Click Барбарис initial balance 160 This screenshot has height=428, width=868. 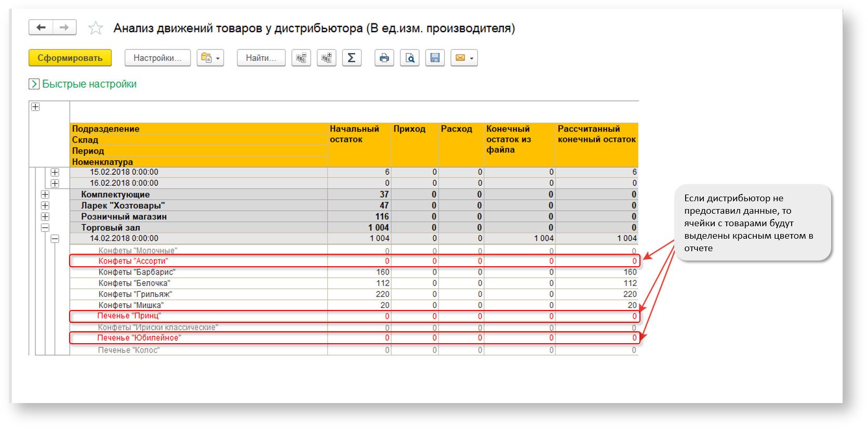click(383, 272)
